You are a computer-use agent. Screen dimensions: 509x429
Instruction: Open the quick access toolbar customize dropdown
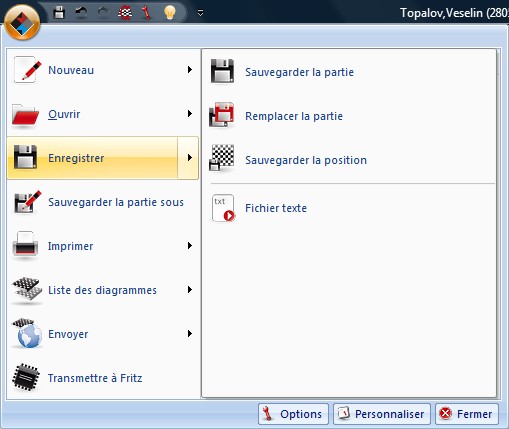(x=200, y=13)
